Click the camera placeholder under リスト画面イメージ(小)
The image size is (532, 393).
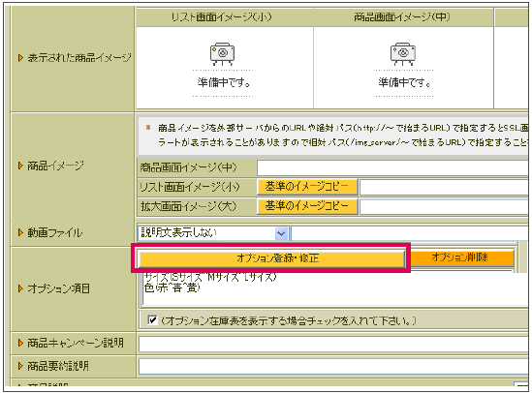click(222, 54)
